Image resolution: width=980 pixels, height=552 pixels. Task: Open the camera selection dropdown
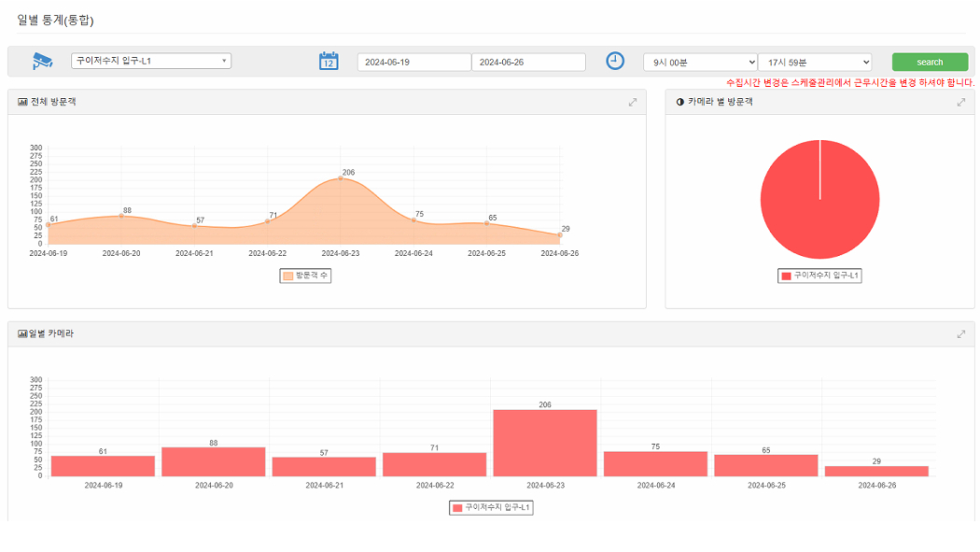tap(151, 62)
